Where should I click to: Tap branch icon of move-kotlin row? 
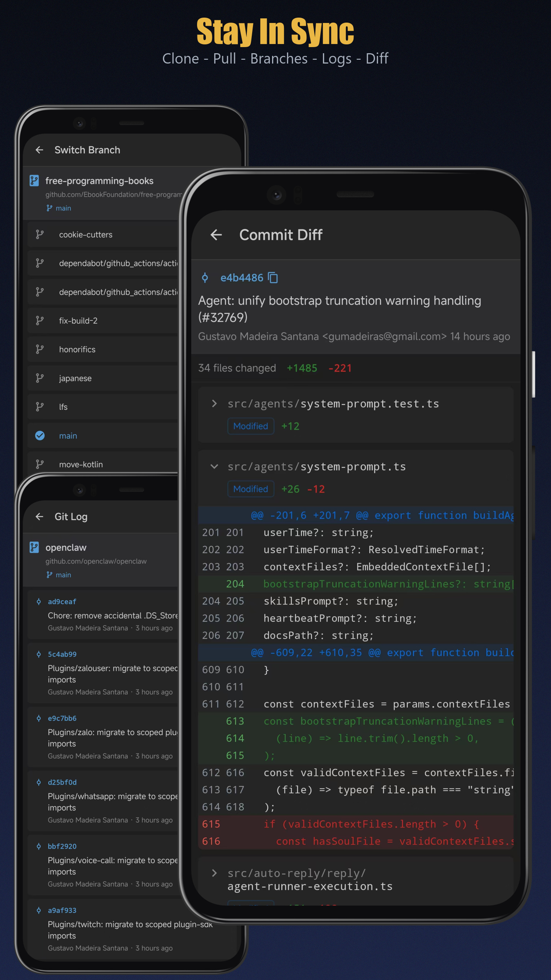click(x=40, y=464)
